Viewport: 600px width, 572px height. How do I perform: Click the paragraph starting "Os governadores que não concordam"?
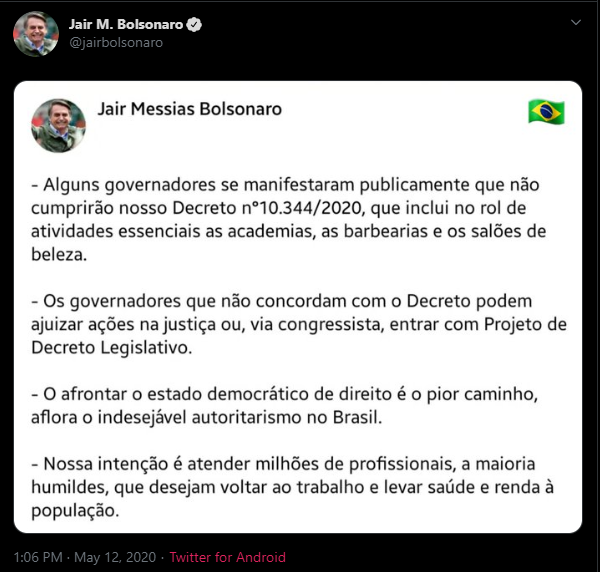[299, 324]
